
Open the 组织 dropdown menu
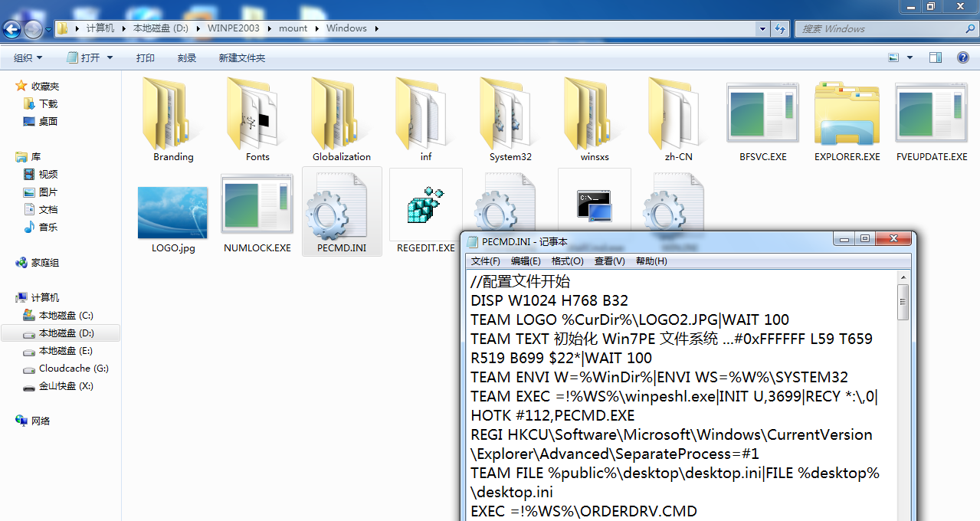tap(28, 57)
